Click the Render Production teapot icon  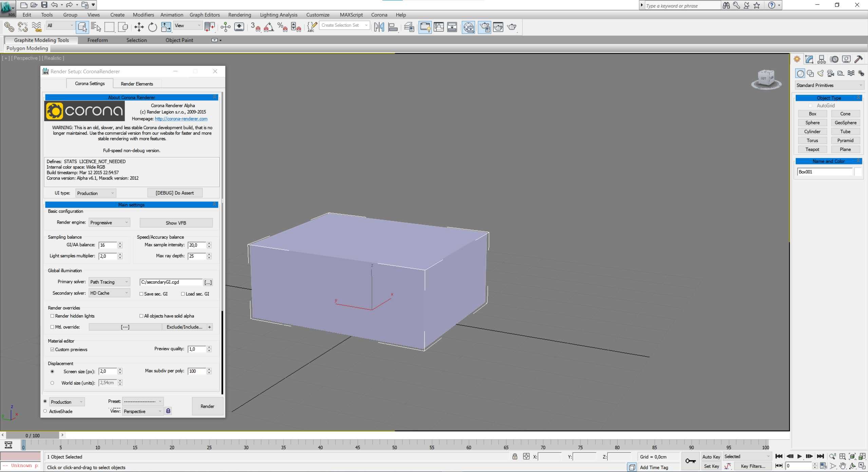click(512, 27)
